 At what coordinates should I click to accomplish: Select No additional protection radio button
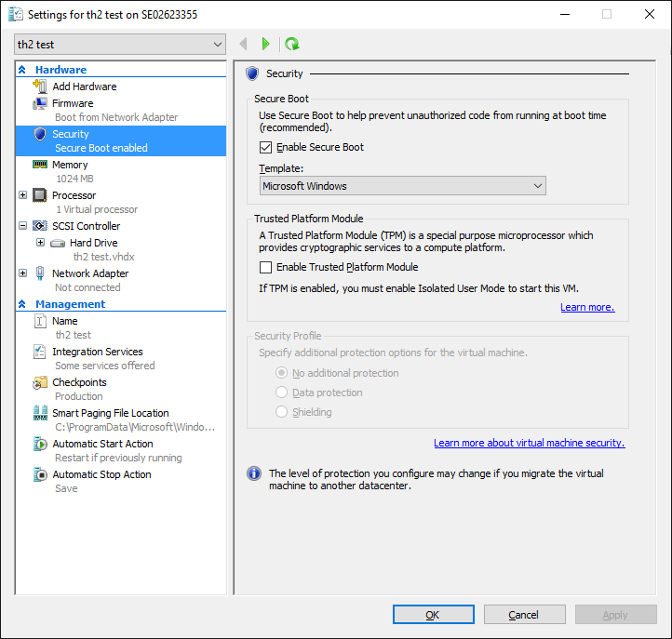pos(282,373)
